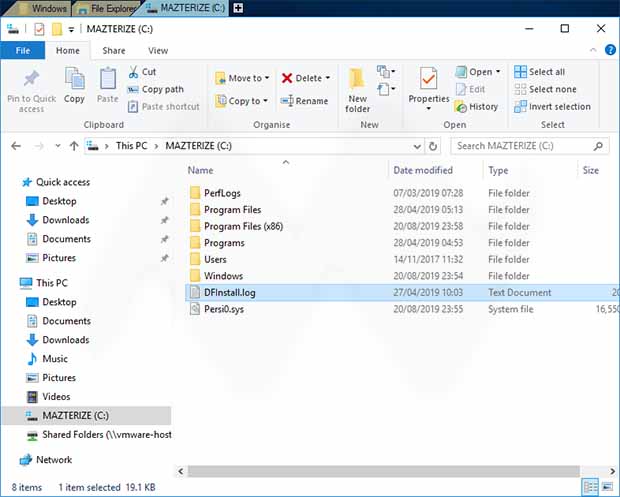This screenshot has height=497, width=620.
Task: Switch to large icons view icon
Action: tap(607, 487)
